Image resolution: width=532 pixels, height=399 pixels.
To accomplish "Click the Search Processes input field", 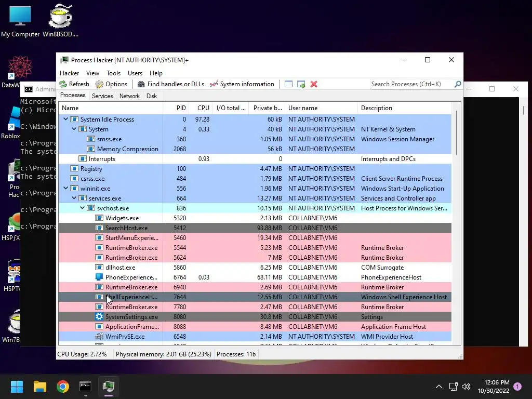I will [412, 84].
